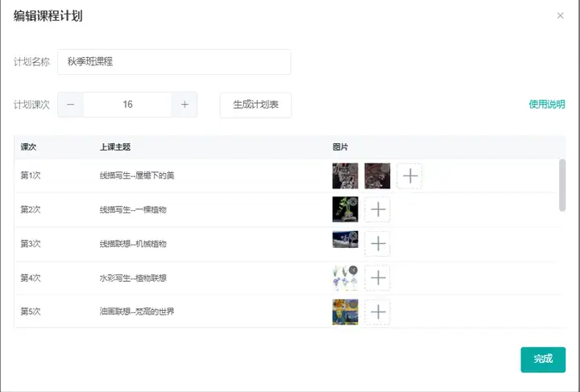This screenshot has width=580, height=392.
Task: Decrease 计划课次 with minus button
Action: pyautogui.click(x=70, y=105)
